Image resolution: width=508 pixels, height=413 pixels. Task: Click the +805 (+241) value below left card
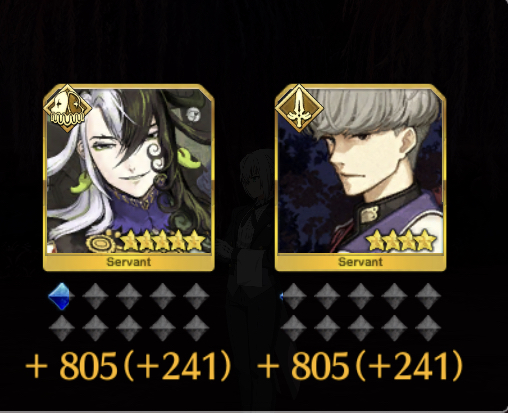point(128,367)
